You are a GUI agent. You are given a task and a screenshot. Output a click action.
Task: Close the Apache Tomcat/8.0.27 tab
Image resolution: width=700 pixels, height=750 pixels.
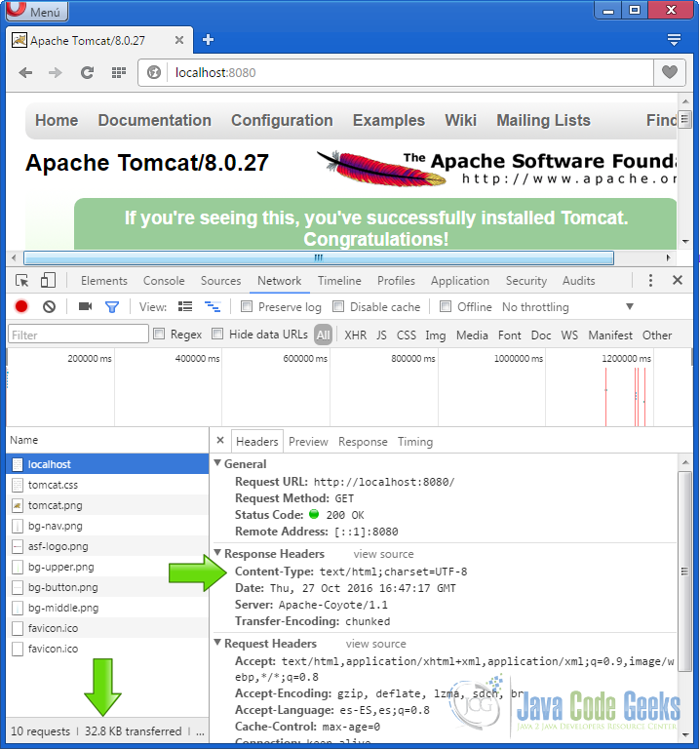click(x=179, y=40)
